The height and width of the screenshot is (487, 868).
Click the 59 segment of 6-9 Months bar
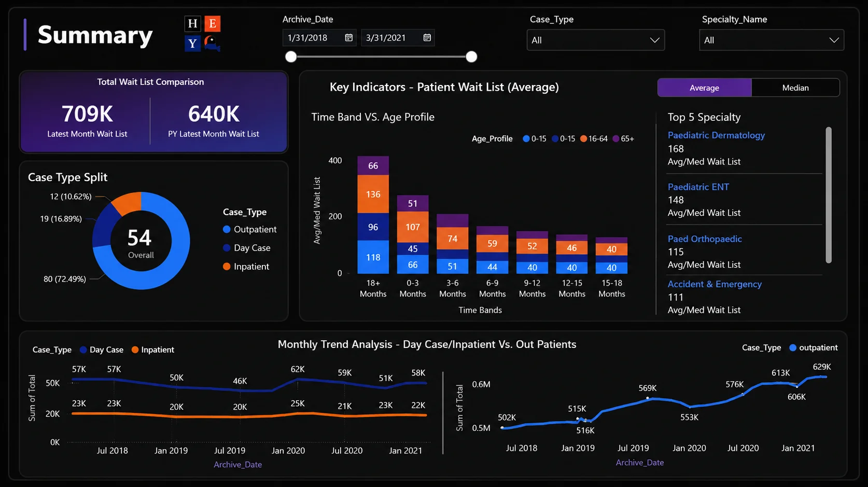tap(493, 243)
